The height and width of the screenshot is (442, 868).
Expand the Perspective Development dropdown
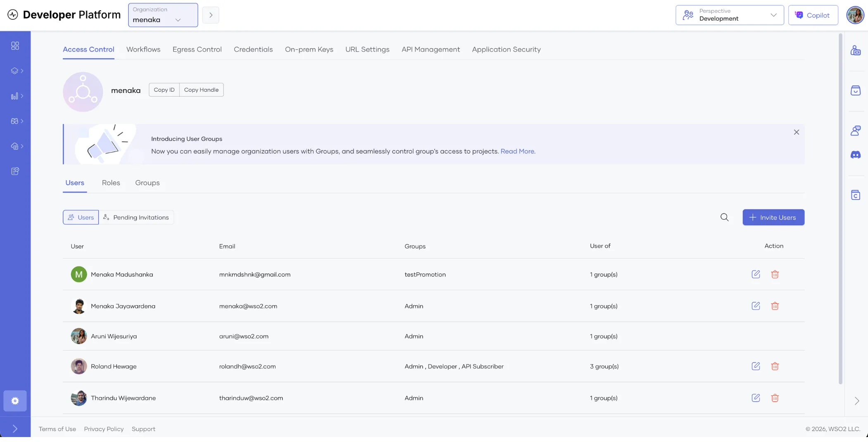[729, 15]
